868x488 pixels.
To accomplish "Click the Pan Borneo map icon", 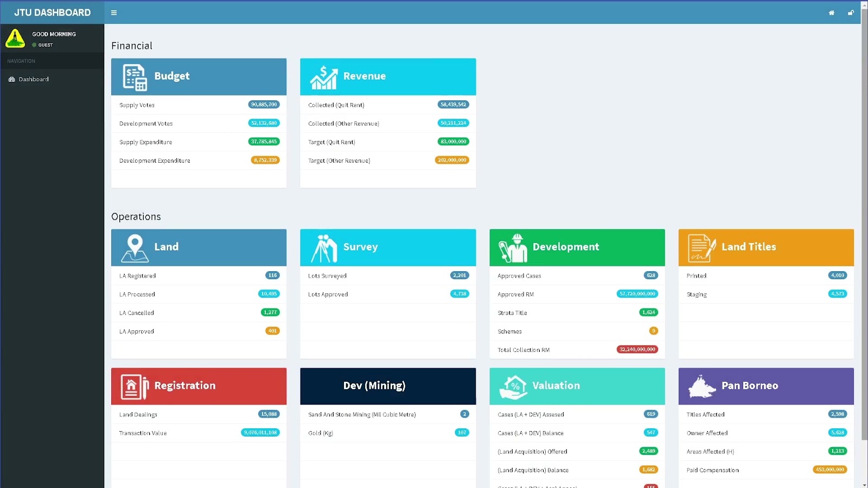I will point(702,387).
